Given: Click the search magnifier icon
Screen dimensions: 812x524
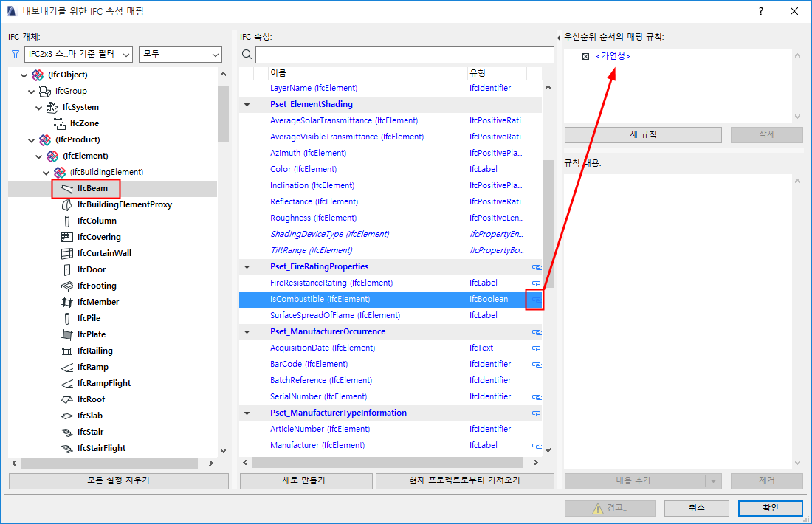Looking at the screenshot, I should (x=247, y=55).
